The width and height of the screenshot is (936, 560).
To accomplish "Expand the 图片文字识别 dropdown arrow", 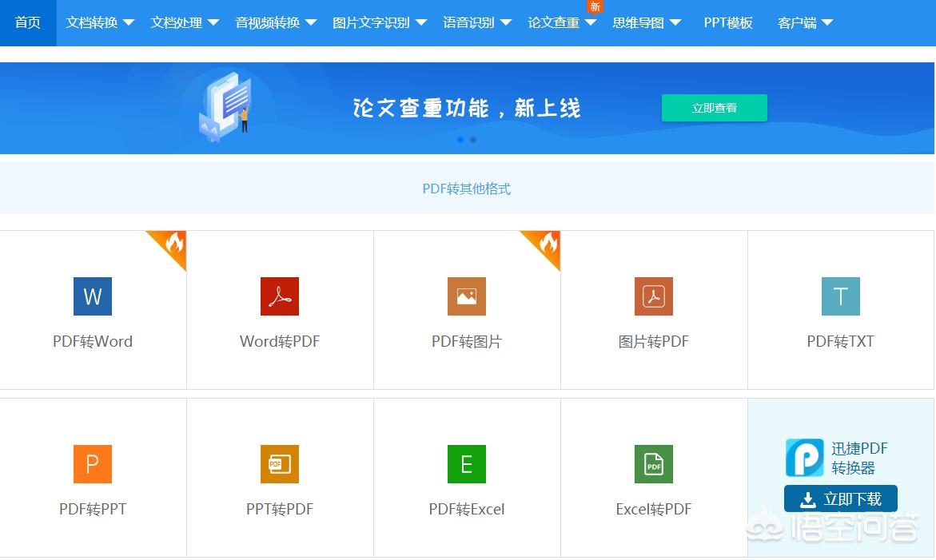I will 421,22.
